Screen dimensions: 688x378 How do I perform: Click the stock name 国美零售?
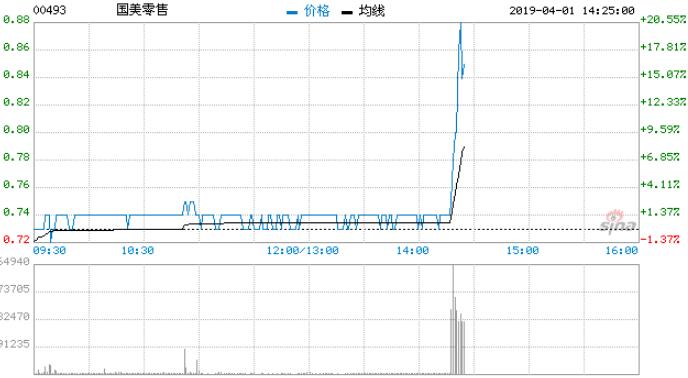coord(142,10)
